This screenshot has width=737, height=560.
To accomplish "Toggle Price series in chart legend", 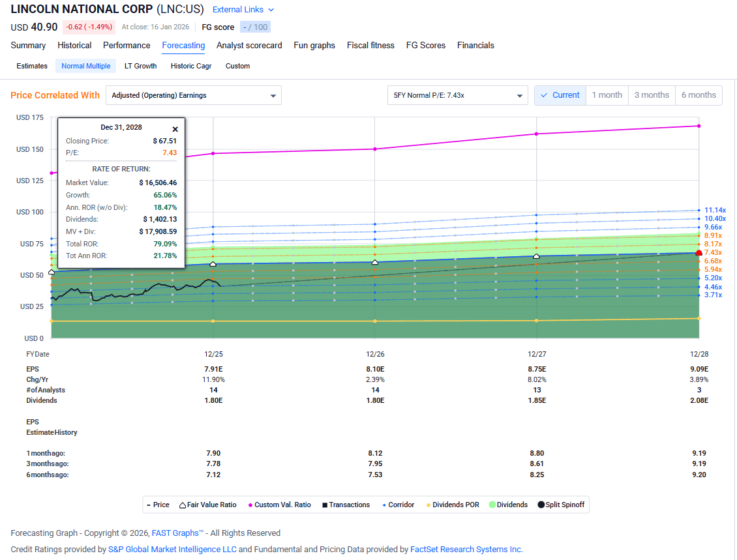I will [158, 505].
